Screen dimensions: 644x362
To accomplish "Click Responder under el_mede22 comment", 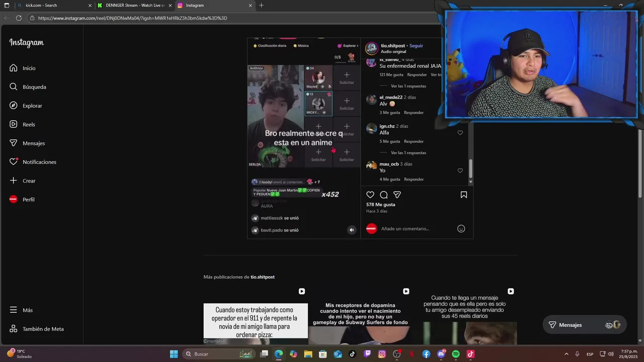I will [x=414, y=113].
